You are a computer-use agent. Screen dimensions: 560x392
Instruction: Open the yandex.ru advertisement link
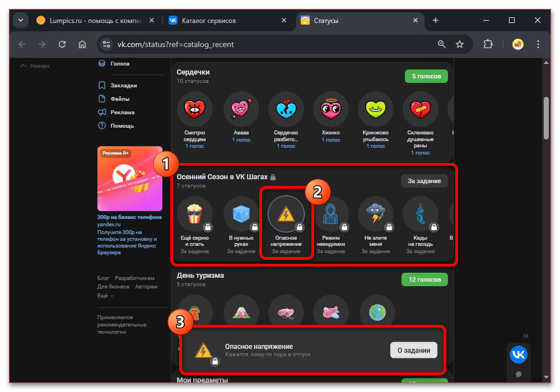point(109,225)
